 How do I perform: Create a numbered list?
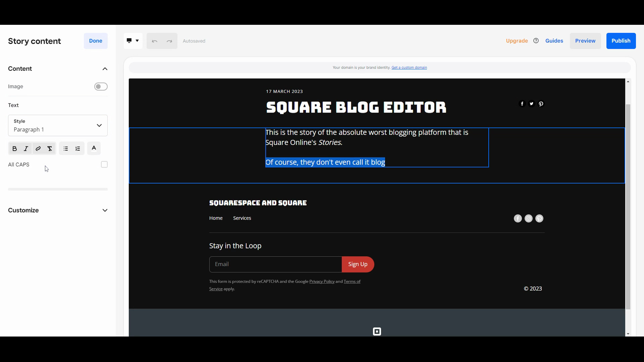[78, 148]
